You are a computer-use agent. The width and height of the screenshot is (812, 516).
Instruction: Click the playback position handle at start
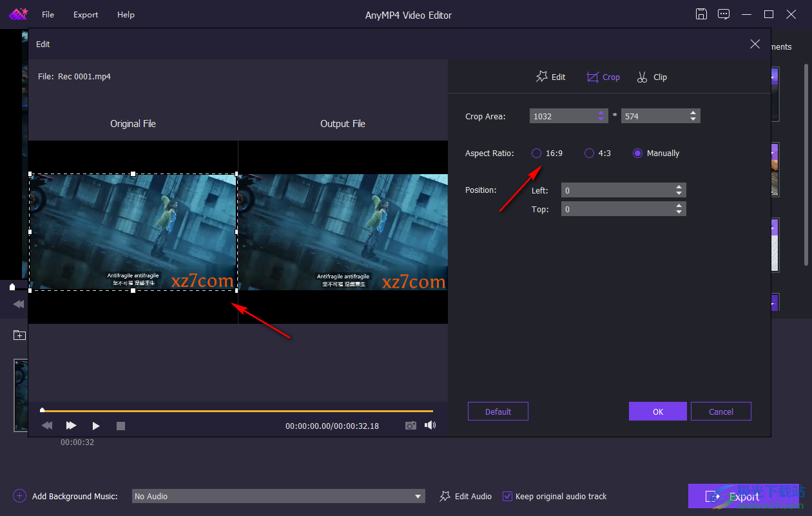tap(43, 410)
